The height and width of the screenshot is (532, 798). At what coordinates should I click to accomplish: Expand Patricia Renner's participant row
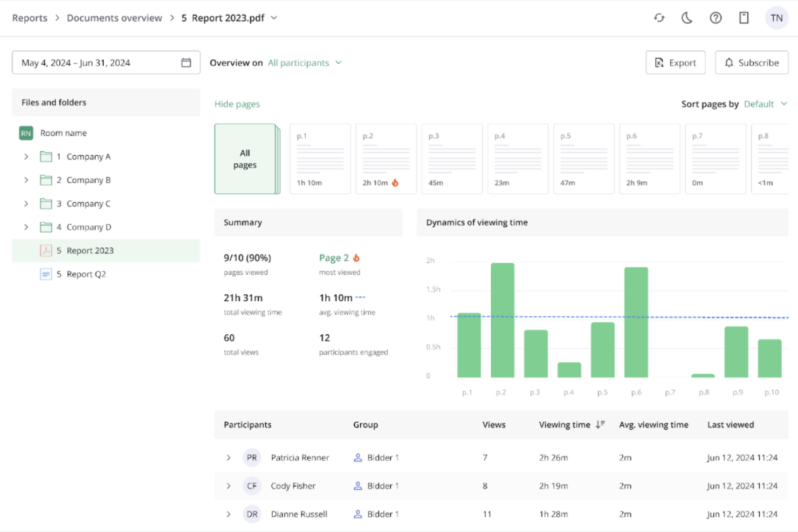coord(228,458)
